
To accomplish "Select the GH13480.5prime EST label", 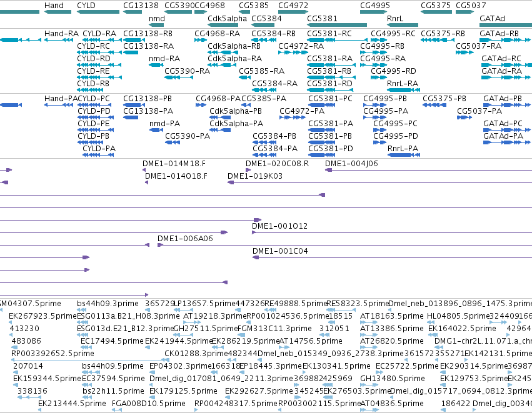I will 393,379.
